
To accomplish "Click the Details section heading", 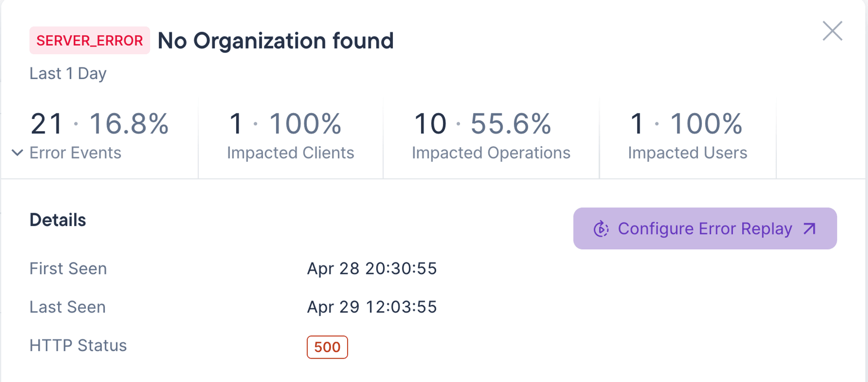I will [58, 220].
